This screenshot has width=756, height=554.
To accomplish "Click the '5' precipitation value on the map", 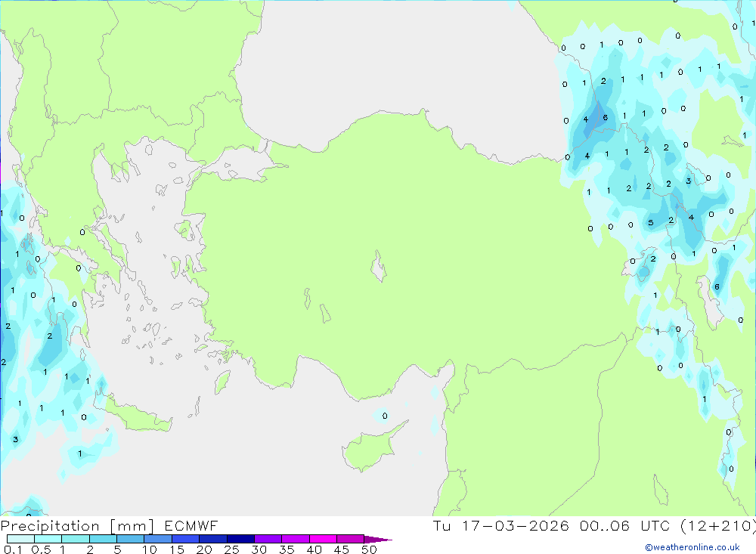I will point(650,223).
